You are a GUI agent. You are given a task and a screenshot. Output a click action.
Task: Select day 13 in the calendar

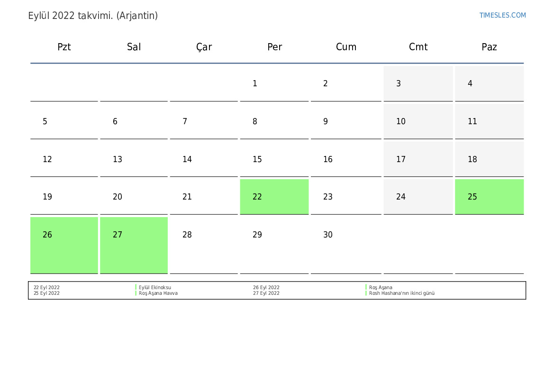coord(134,159)
